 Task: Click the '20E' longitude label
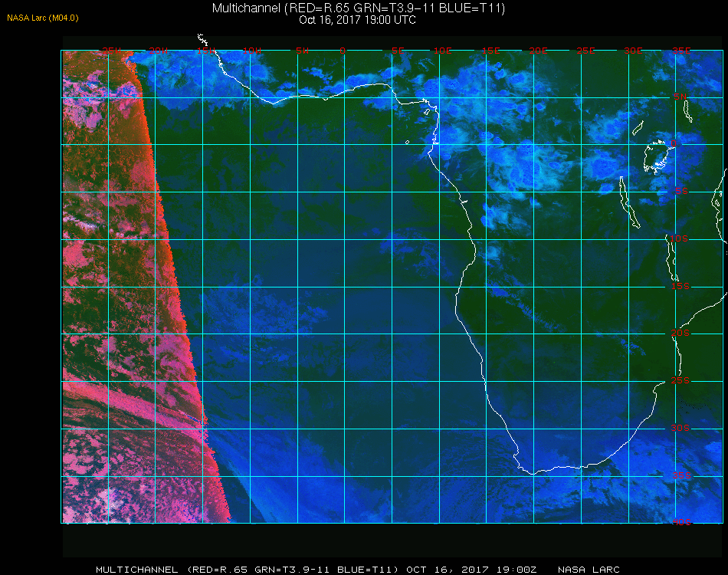[x=538, y=50]
